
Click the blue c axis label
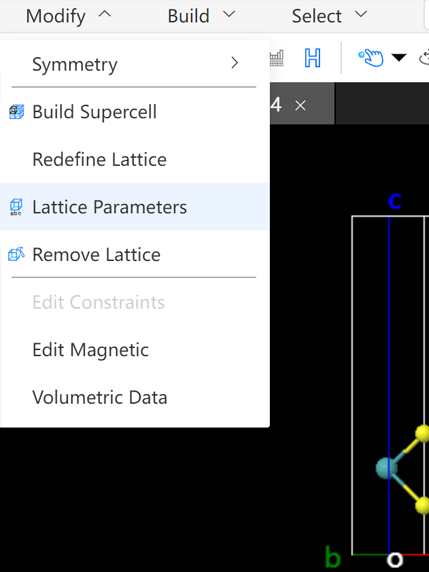pyautogui.click(x=395, y=201)
